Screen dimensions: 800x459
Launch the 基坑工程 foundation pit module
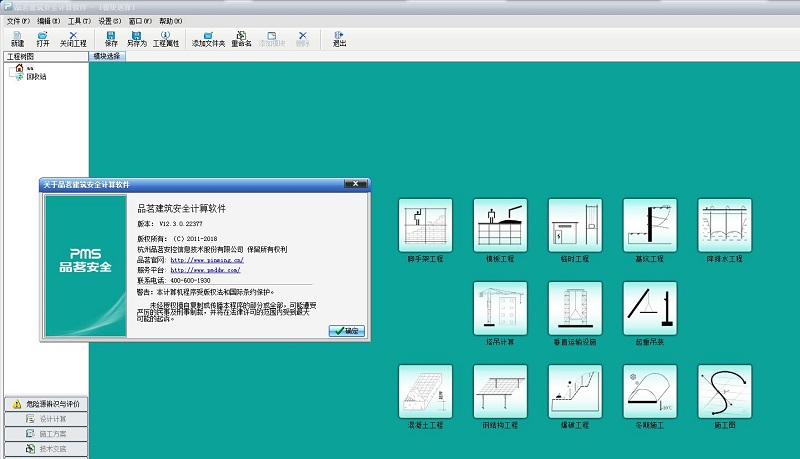point(650,225)
